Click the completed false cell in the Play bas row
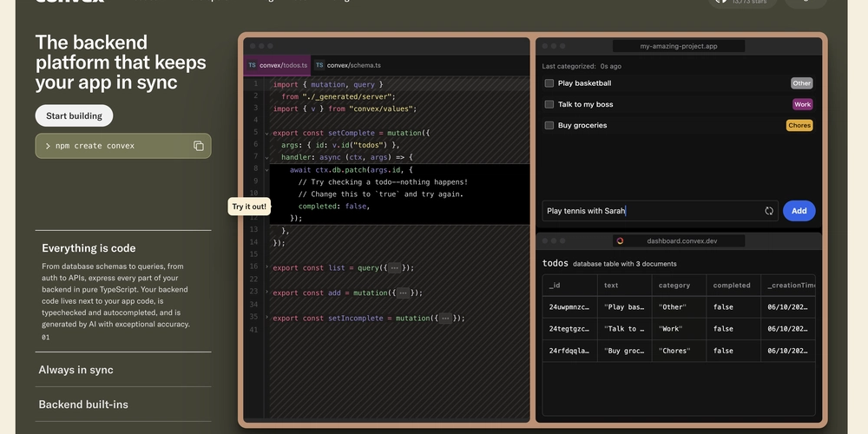Image resolution: width=868 pixels, height=434 pixels. (733, 307)
